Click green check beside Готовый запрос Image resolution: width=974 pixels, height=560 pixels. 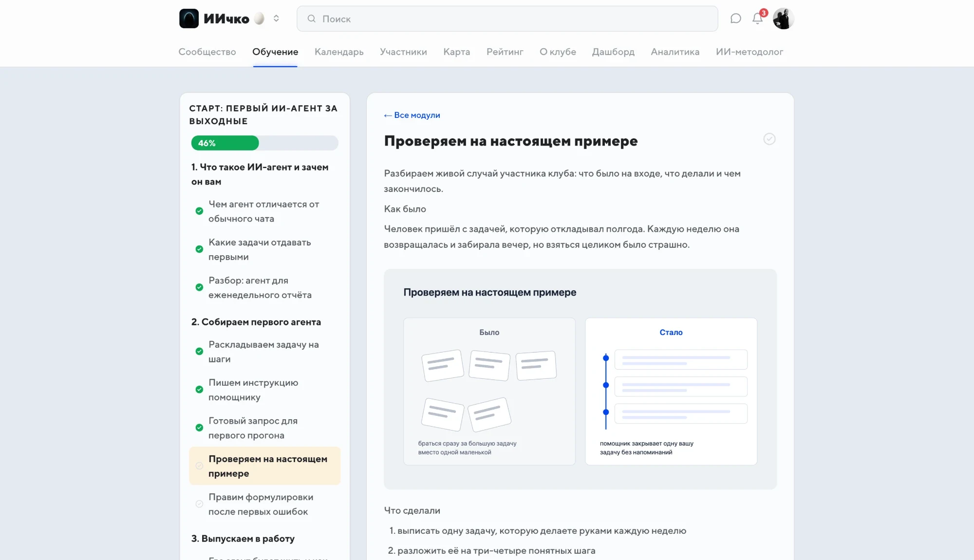199,428
